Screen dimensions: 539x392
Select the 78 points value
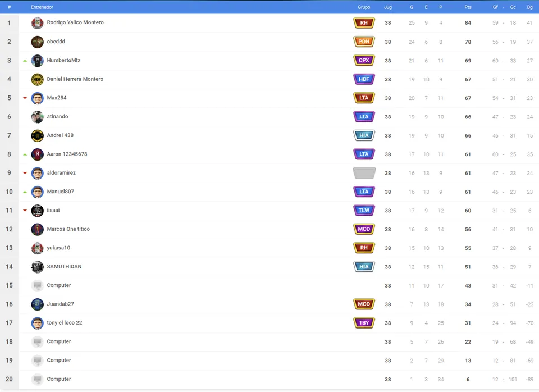468,42
